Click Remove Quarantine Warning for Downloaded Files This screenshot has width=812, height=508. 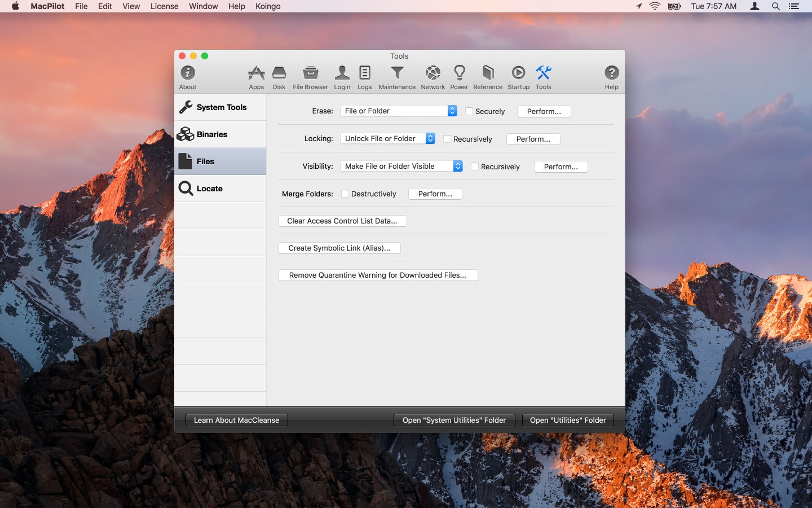pos(378,275)
